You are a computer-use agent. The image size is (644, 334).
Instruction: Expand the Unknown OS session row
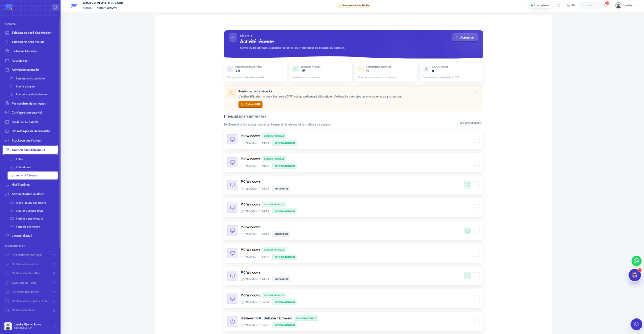click(476, 322)
